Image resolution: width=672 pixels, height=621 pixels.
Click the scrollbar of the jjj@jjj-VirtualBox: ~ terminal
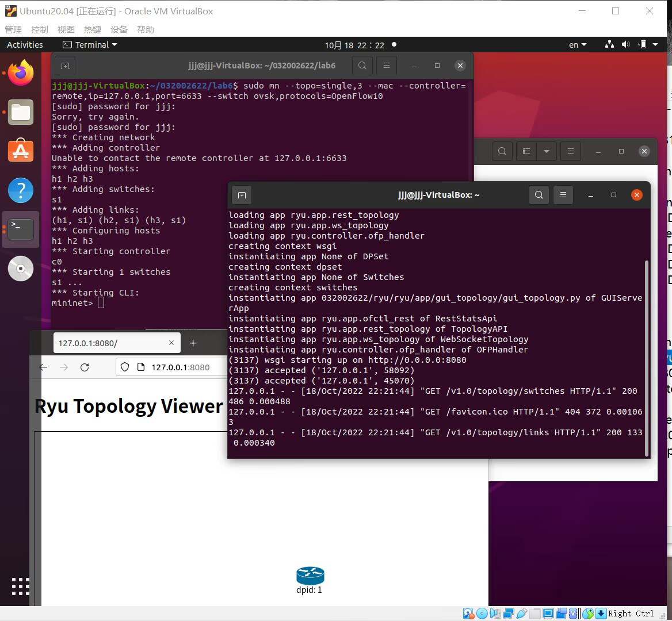646,358
